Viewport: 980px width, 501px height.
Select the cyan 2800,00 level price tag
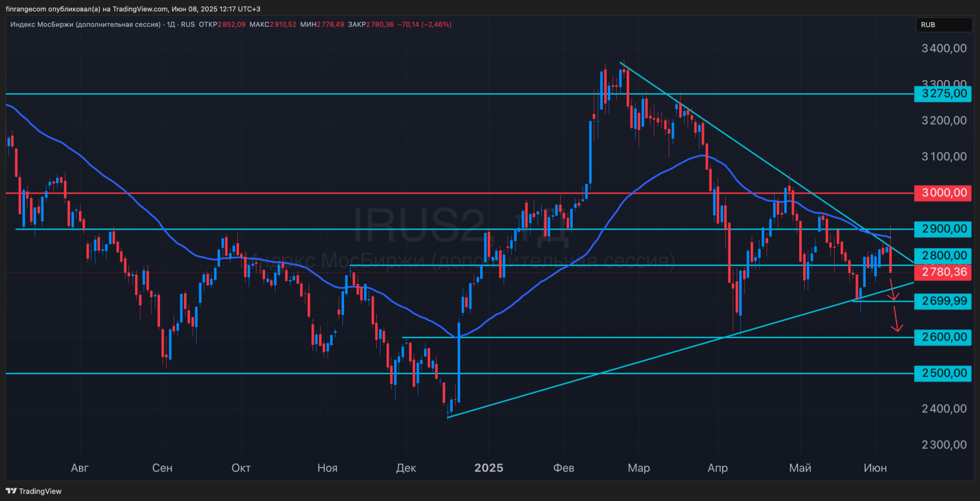(944, 256)
